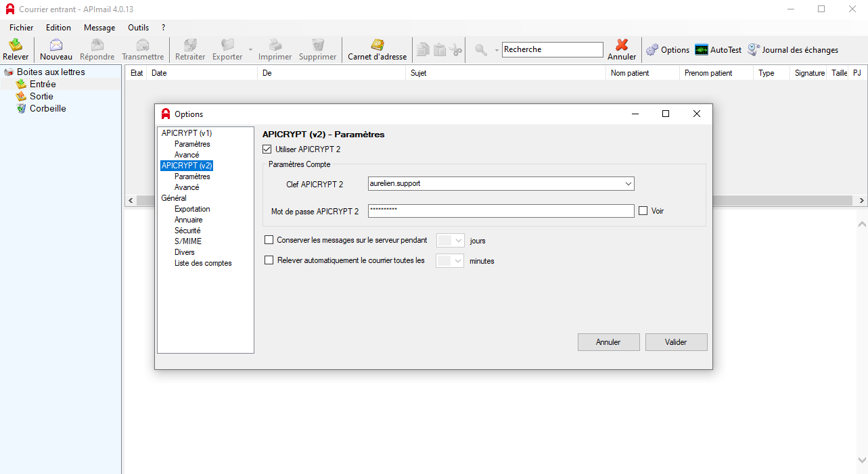
Task: Click Valider to confirm the options
Action: 676,342
